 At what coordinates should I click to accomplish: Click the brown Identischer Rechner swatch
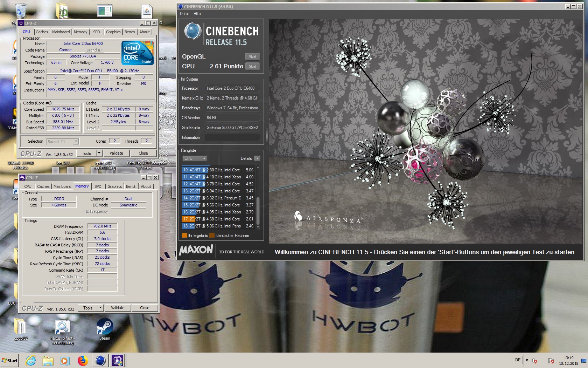212,236
